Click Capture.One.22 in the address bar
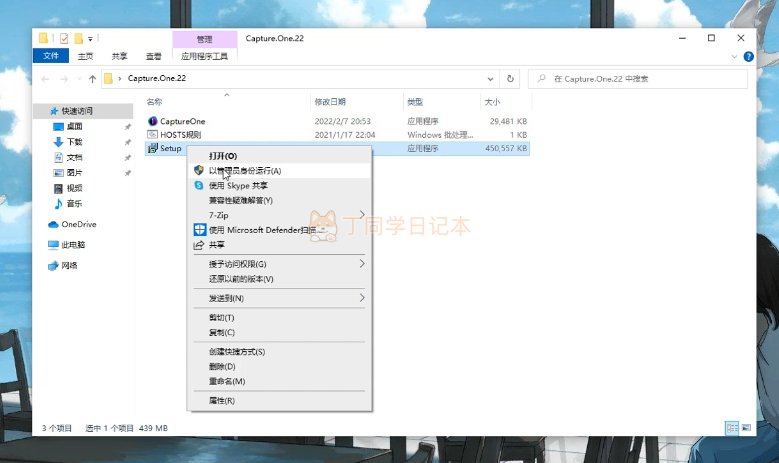 click(156, 78)
